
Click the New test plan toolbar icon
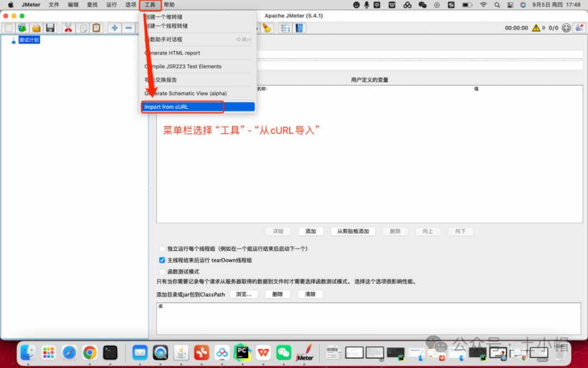tap(9, 28)
